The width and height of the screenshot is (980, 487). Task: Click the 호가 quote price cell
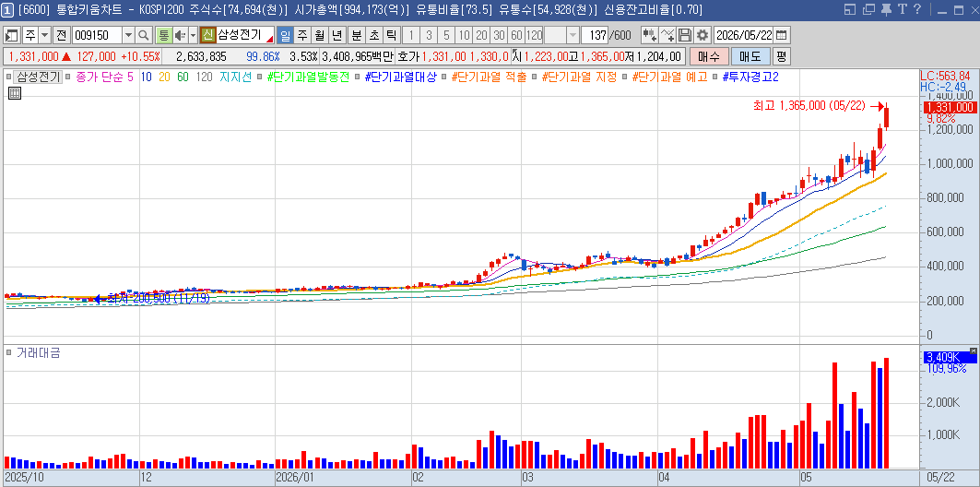pyautogui.click(x=454, y=56)
